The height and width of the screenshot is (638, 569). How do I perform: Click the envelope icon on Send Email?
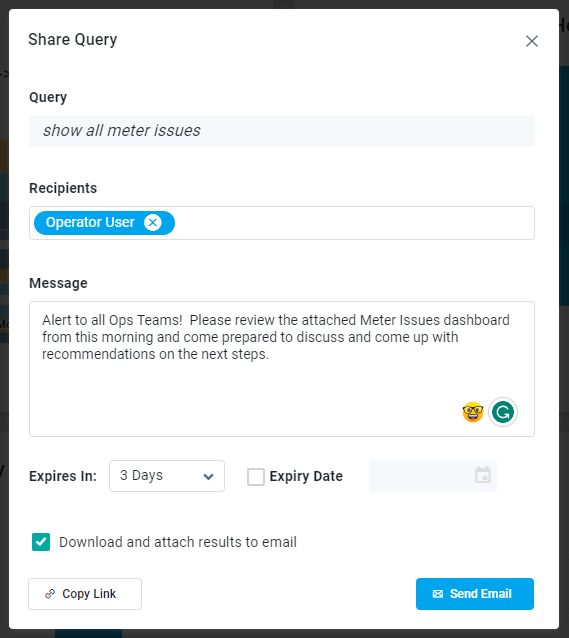[438, 594]
